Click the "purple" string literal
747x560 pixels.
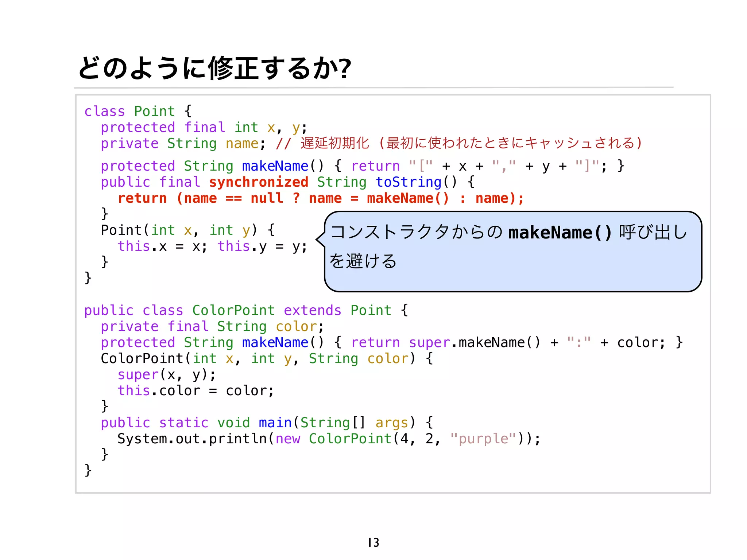pos(483,439)
